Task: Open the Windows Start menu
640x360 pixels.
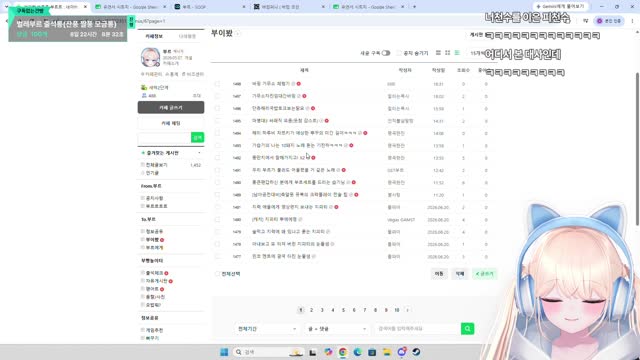Action: coord(224,352)
